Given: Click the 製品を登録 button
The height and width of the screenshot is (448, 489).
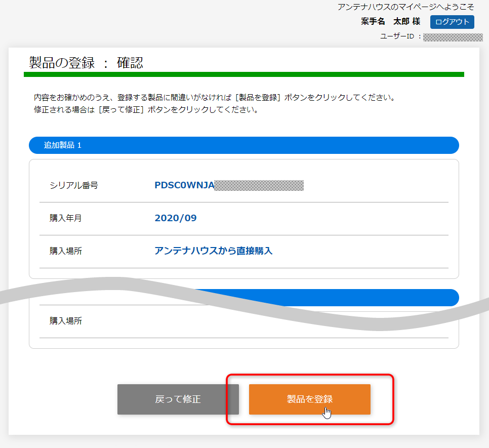Looking at the screenshot, I should click(309, 399).
